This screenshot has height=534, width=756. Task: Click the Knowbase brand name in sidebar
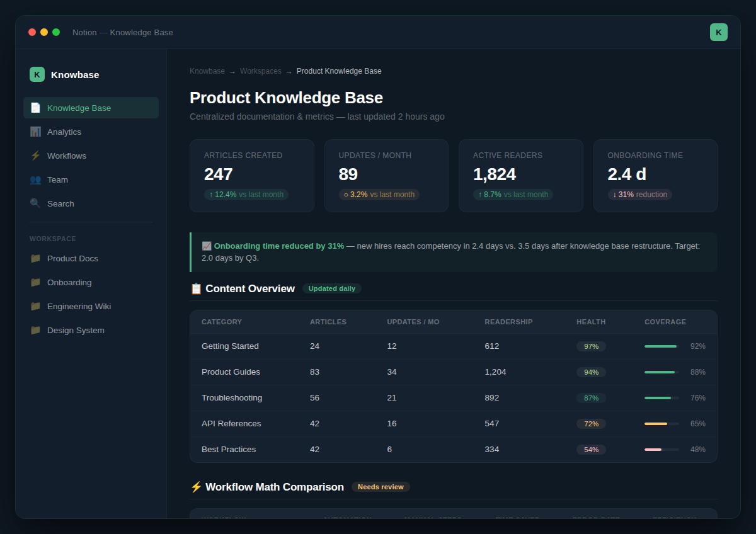click(75, 74)
